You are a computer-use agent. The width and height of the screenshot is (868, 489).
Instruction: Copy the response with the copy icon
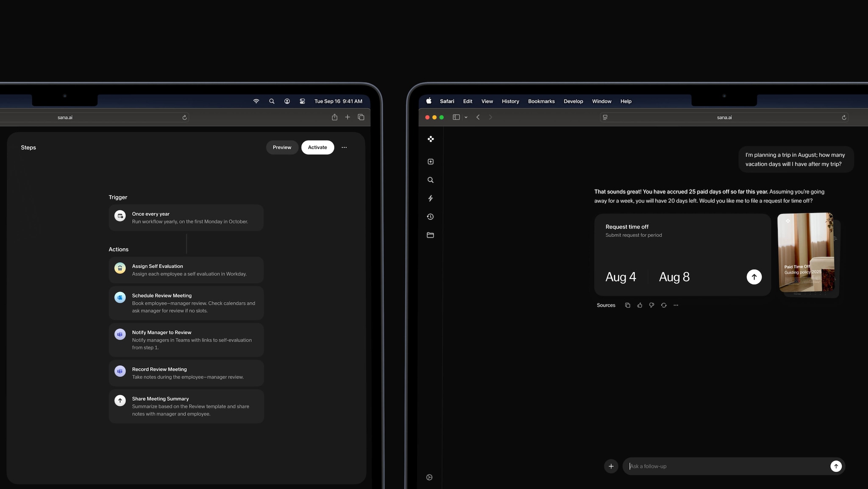click(628, 305)
